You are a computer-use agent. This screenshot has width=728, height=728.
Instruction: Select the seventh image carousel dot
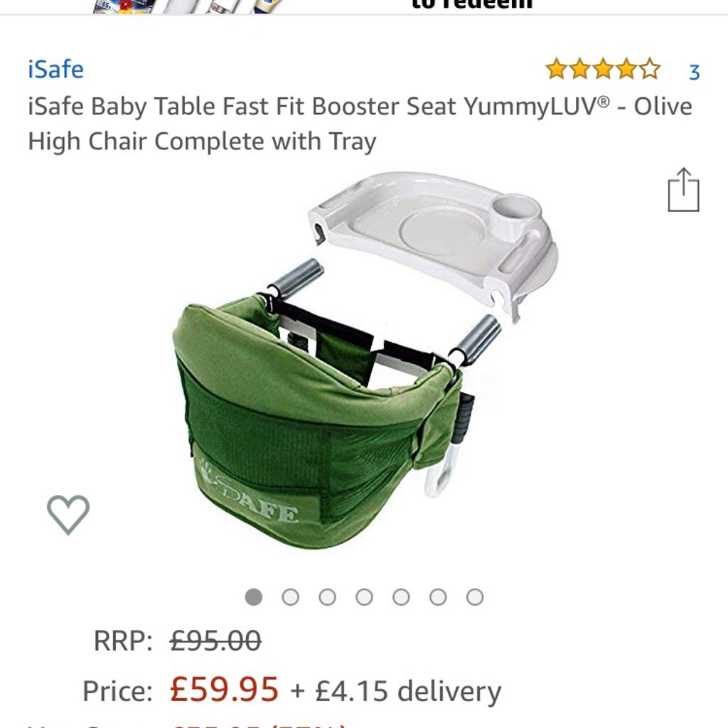[475, 596]
